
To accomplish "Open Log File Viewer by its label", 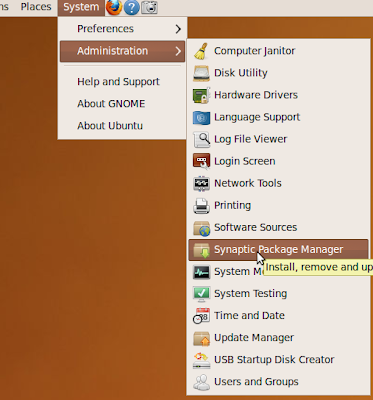I will 250,139.
